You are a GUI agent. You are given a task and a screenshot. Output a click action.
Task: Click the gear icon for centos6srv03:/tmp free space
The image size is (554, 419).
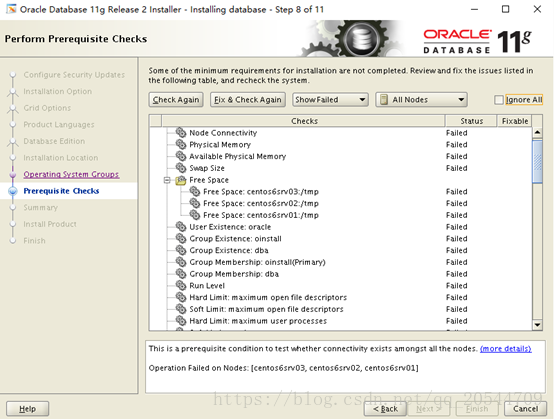[195, 191]
